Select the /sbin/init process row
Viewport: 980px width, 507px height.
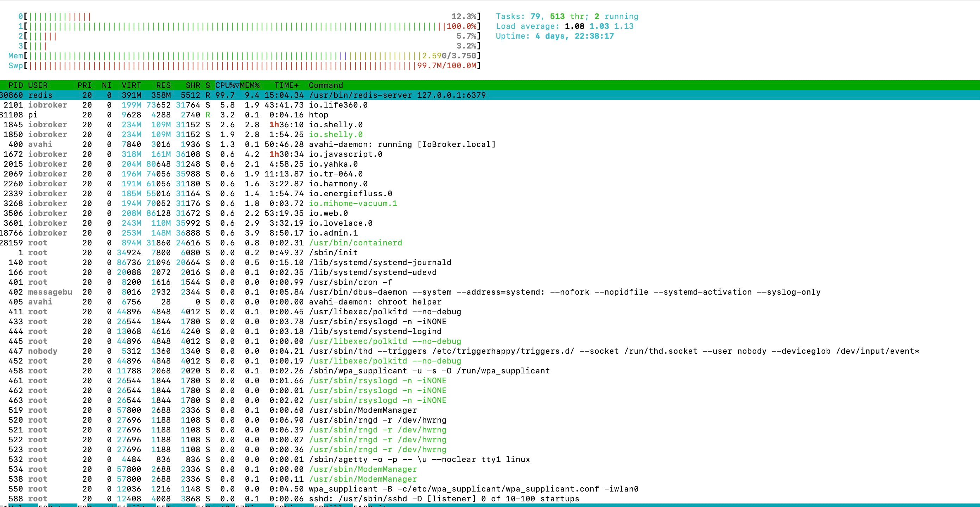[333, 252]
